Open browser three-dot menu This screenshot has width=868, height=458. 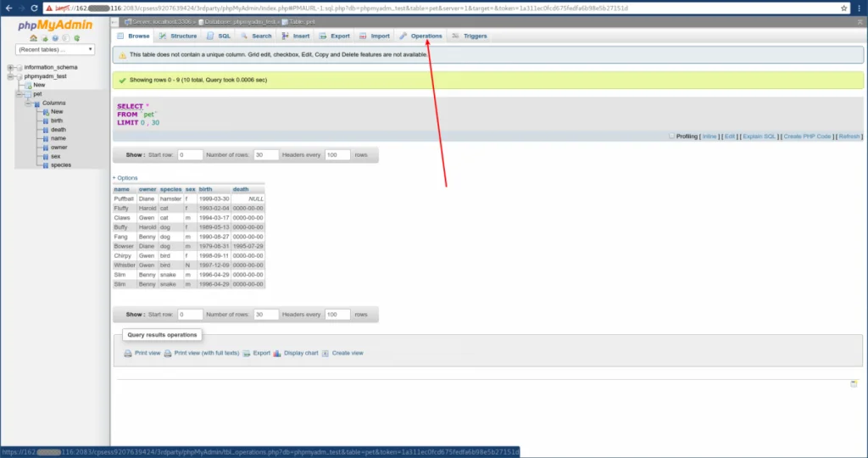(860, 8)
